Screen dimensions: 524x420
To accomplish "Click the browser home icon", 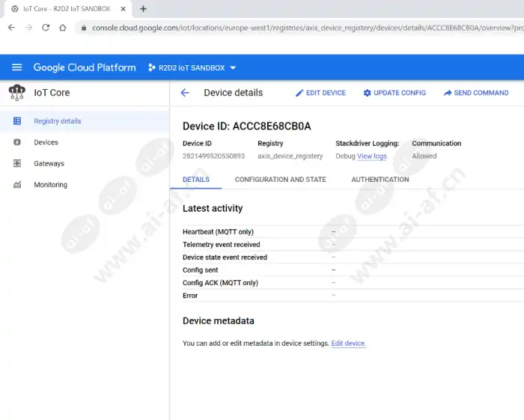I will pyautogui.click(x=62, y=28).
